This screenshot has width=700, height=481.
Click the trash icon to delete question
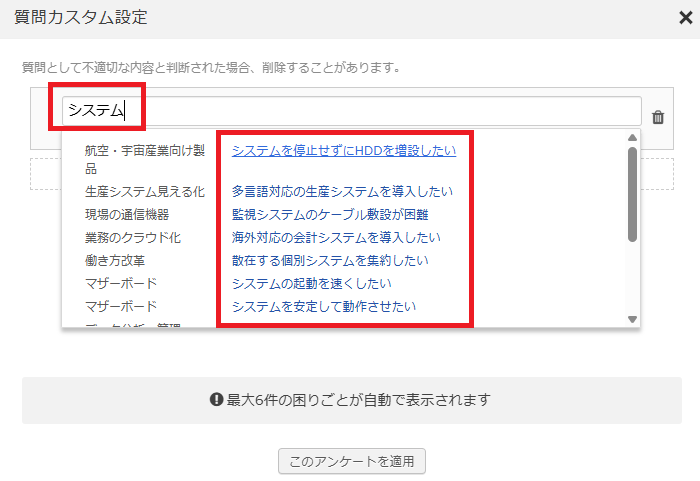pos(658,117)
